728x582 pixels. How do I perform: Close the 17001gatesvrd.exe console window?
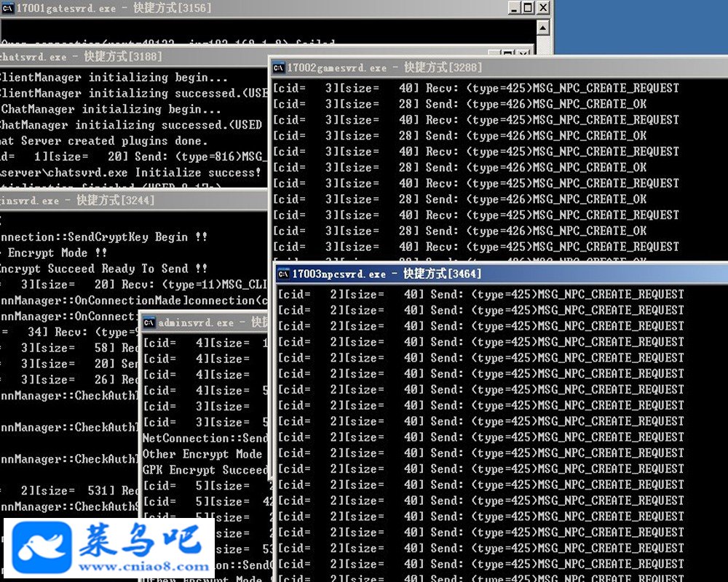click(543, 8)
